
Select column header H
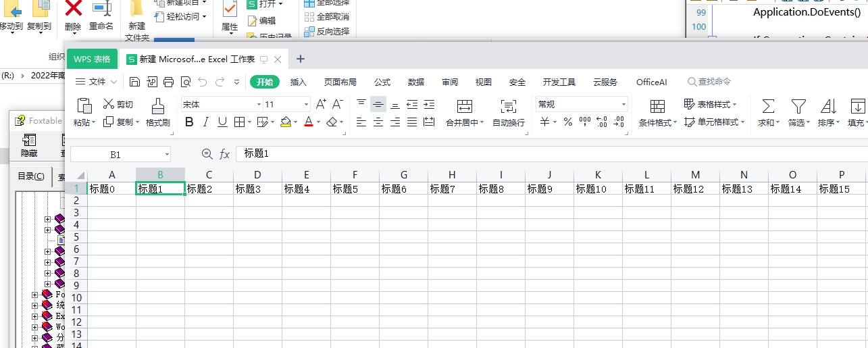[452, 174]
